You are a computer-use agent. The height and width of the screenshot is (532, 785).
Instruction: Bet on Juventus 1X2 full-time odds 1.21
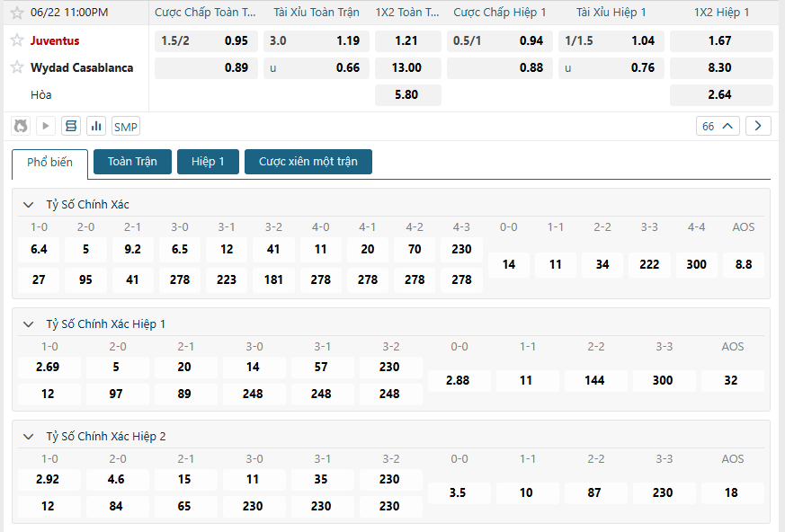(x=407, y=41)
